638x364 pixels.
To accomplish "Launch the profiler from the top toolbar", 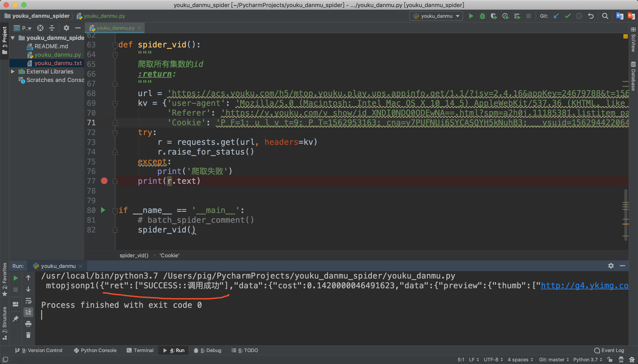I will (505, 16).
